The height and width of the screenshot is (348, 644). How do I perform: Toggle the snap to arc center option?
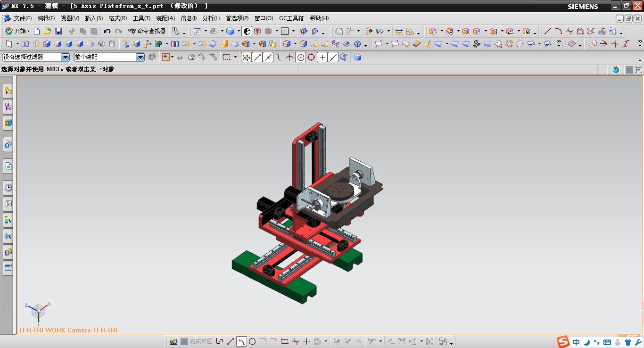pyautogui.click(x=300, y=57)
